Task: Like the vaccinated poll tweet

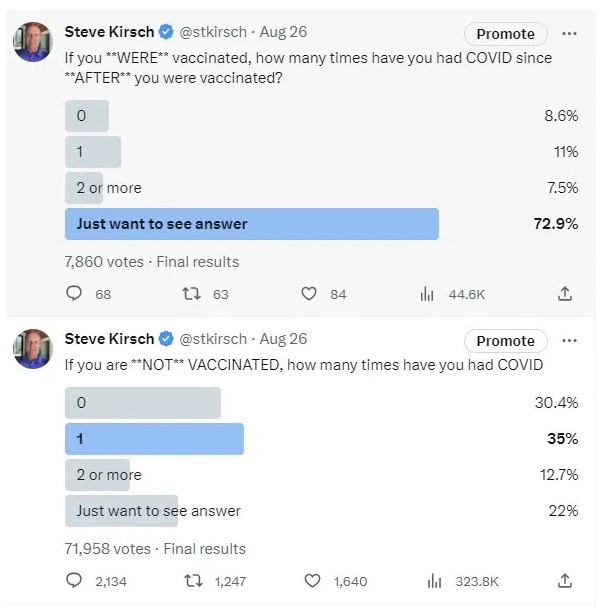Action: pyautogui.click(x=309, y=294)
